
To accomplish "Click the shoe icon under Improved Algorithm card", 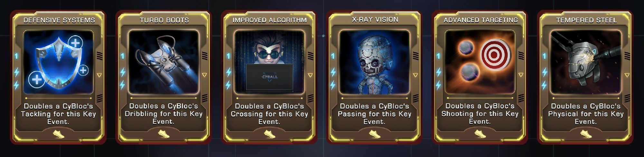I will (270, 134).
